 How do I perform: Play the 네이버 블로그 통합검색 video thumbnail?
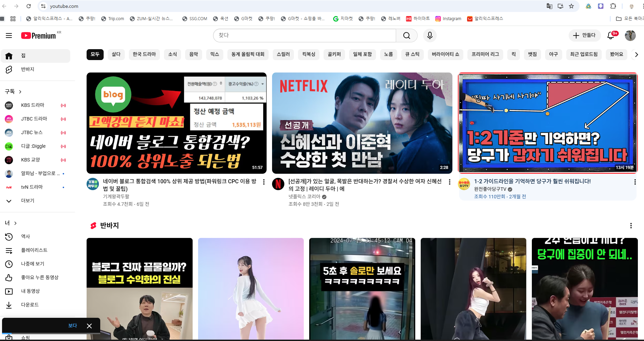(x=177, y=123)
